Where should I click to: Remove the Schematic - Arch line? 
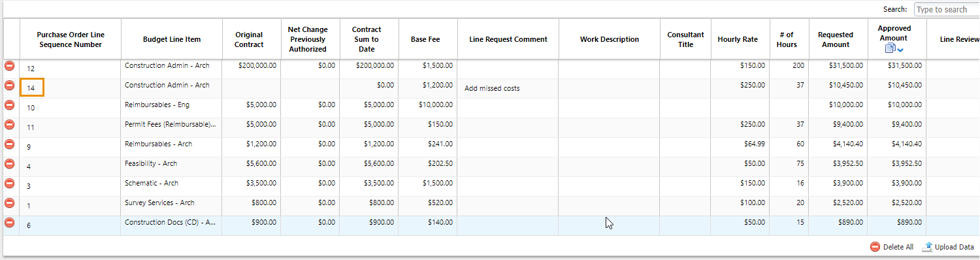coord(10,183)
